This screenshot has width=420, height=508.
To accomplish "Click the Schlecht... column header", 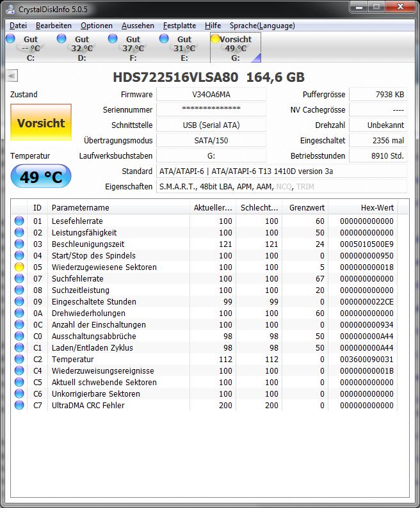I will [259, 208].
